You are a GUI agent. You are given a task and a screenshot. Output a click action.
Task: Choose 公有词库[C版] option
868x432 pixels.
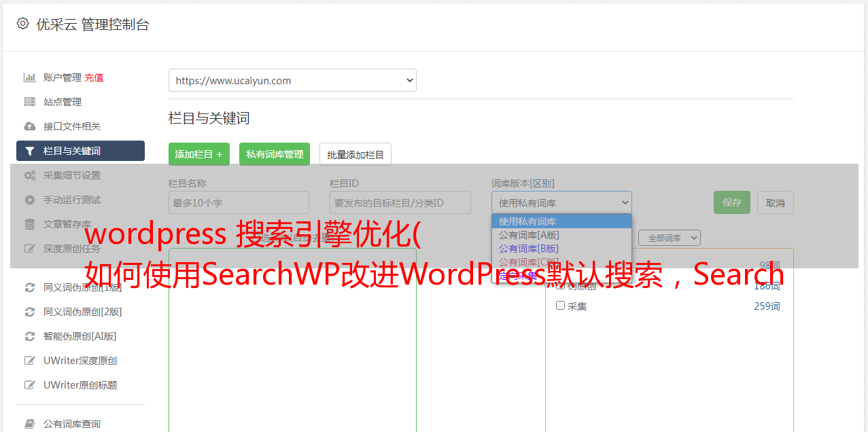click(x=561, y=262)
